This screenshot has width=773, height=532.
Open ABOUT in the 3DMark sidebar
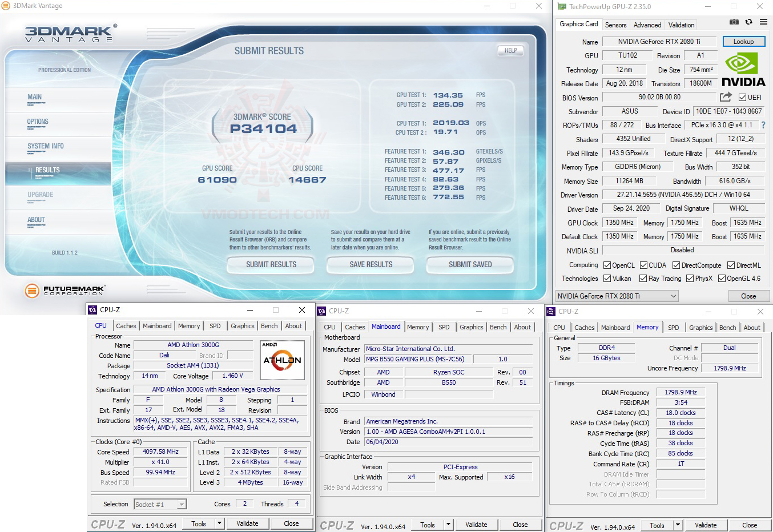pos(36,220)
